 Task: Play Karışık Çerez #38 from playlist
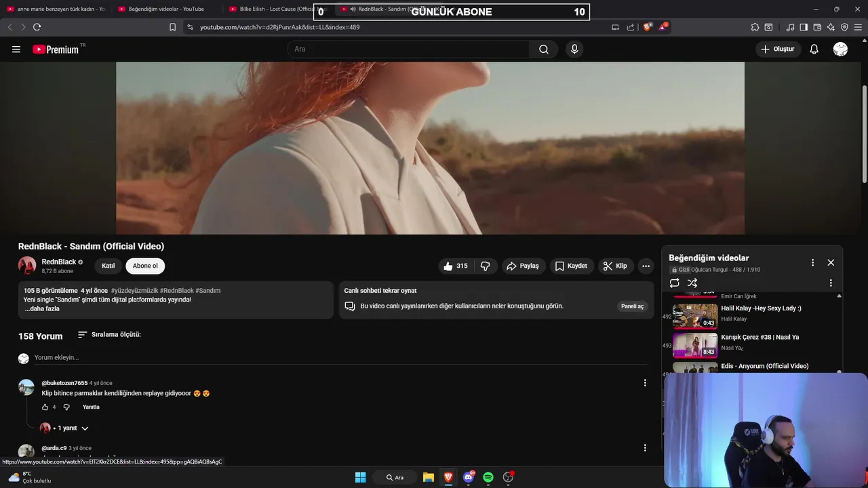pos(753,345)
